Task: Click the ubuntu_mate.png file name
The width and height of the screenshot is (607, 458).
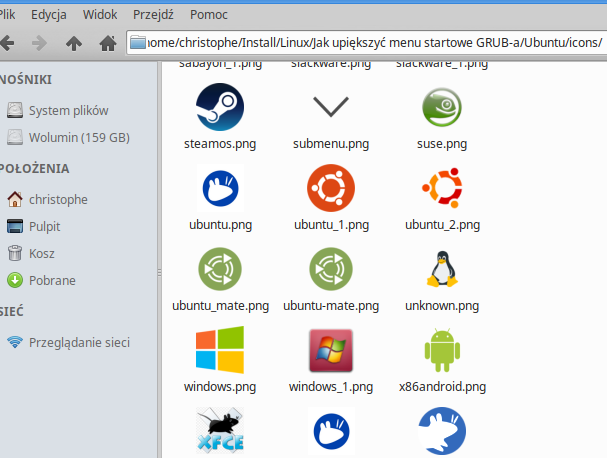Action: click(x=220, y=306)
